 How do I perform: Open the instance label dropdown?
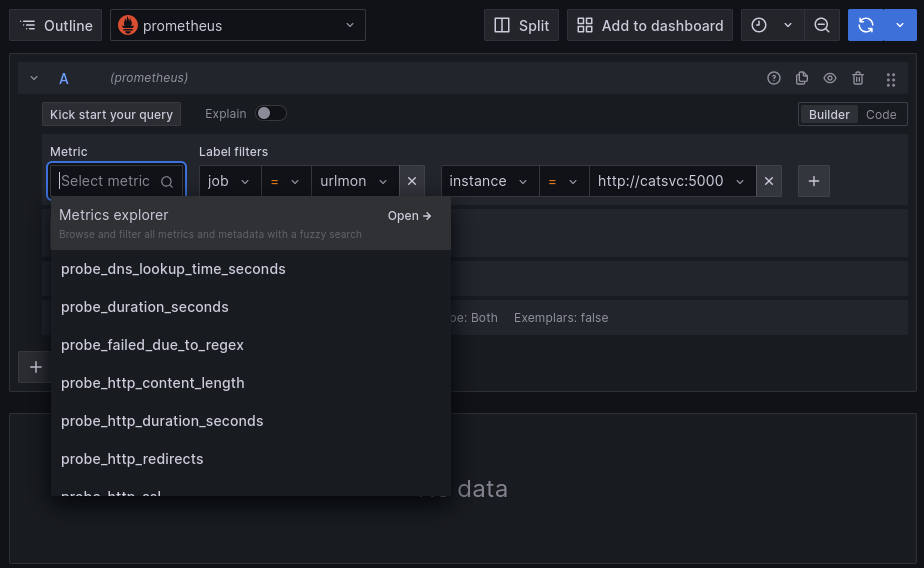tap(490, 181)
